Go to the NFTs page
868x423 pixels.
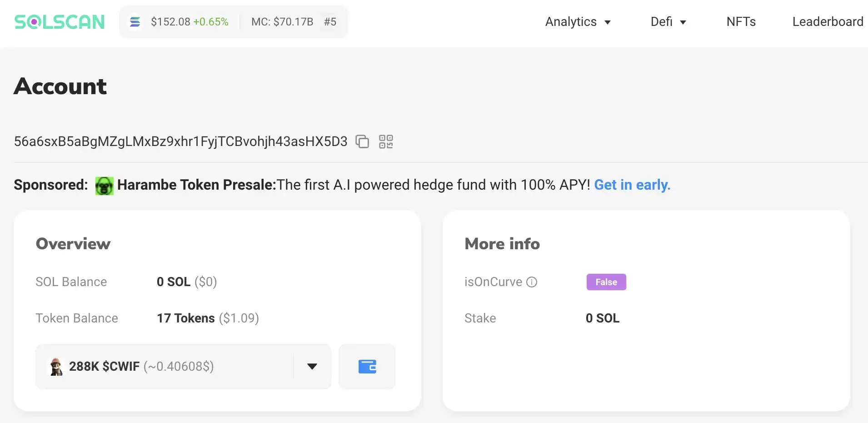click(741, 22)
